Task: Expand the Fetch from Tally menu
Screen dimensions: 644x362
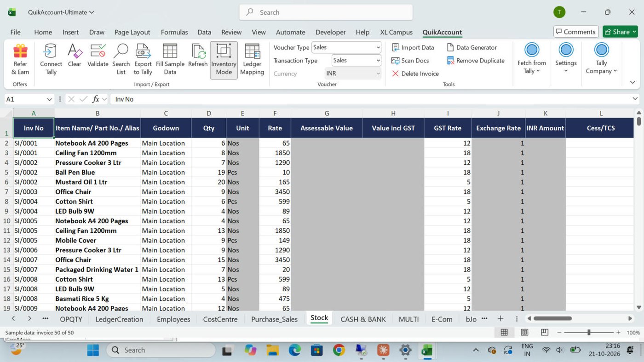Action: (x=532, y=59)
